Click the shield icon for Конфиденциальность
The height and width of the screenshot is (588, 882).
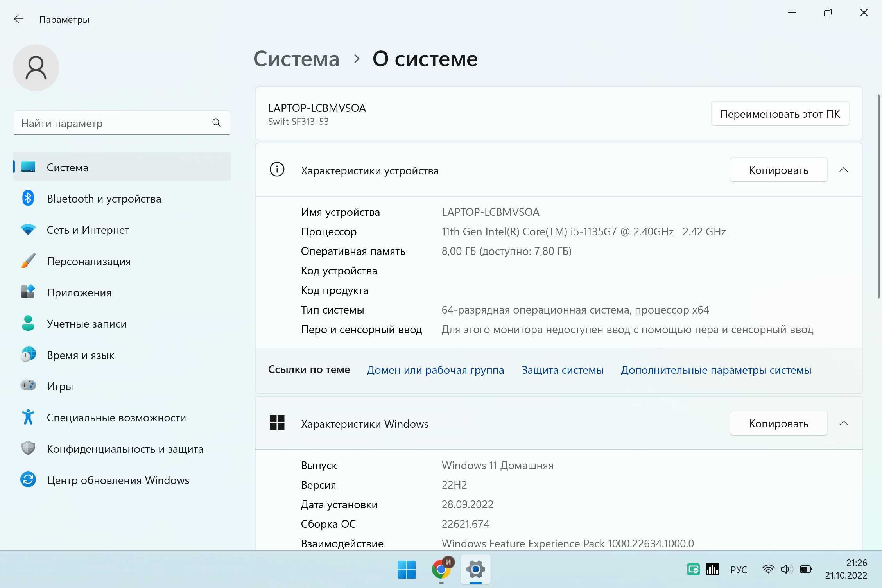[28, 448]
